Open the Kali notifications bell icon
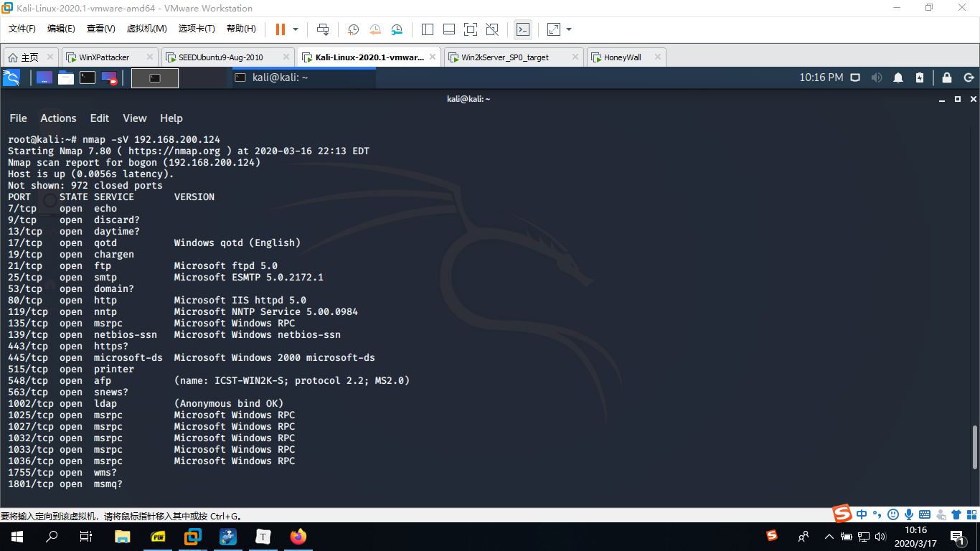The image size is (980, 551). 898,77
